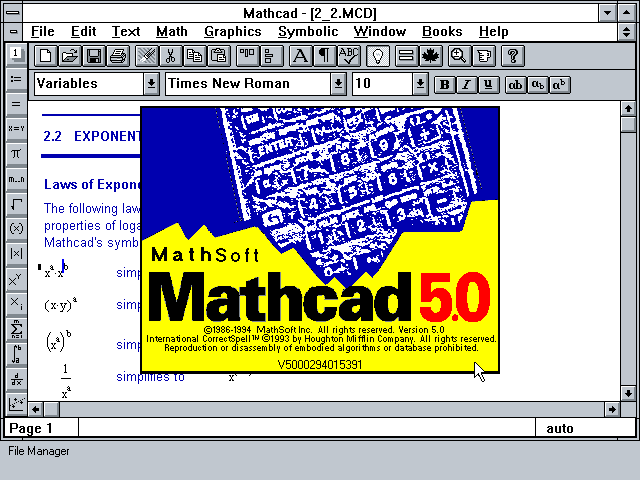The width and height of the screenshot is (640, 480).
Task: Open the Times New Roman font dropdown
Action: point(339,84)
